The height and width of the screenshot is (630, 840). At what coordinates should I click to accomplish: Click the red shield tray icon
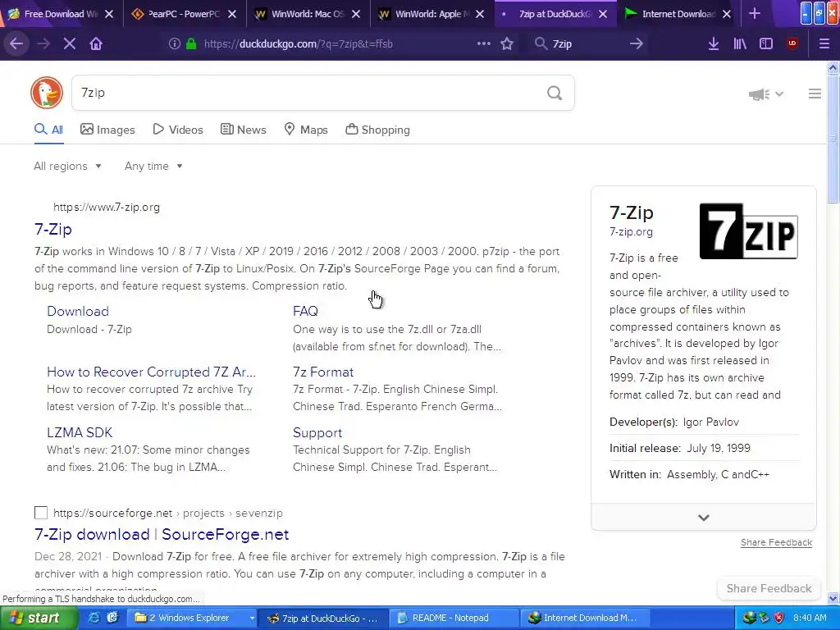tap(779, 618)
